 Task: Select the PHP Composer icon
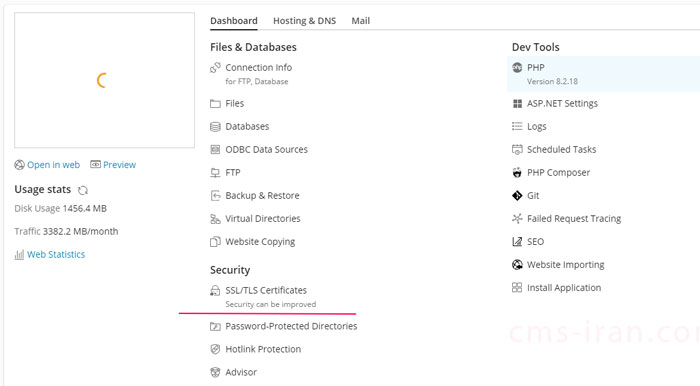(x=517, y=173)
